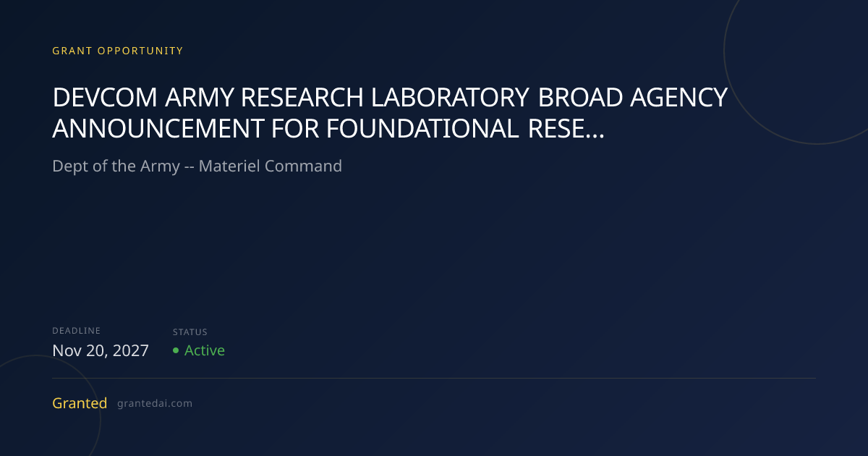The height and width of the screenshot is (456, 868).
Task: Click the 'Granted' brand name
Action: click(x=80, y=403)
